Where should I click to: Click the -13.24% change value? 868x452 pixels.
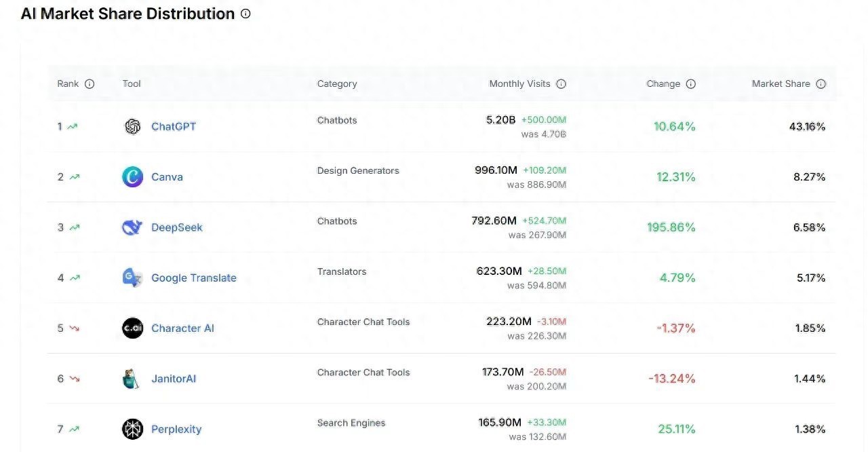[672, 379]
